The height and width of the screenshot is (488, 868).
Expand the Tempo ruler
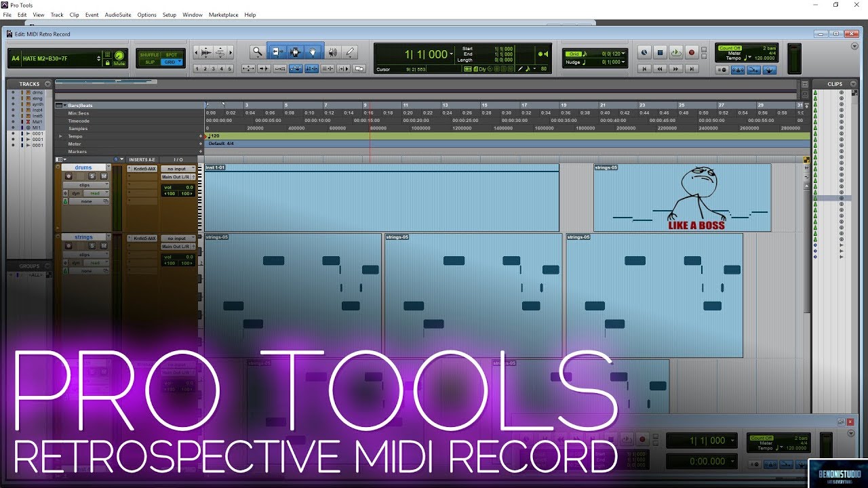tap(60, 136)
